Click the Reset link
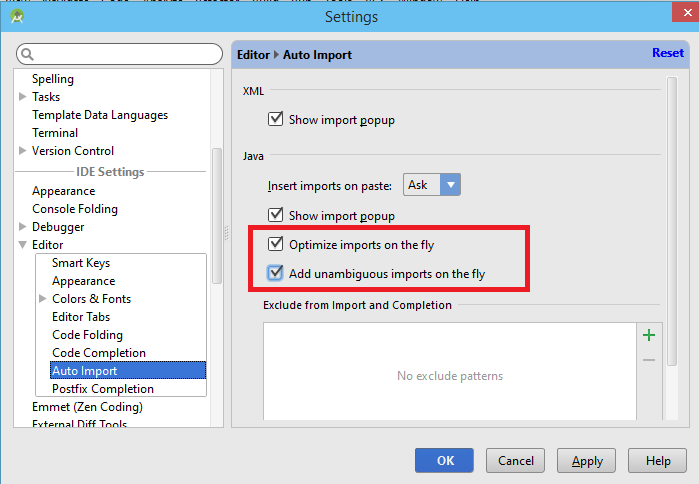699x484 pixels. click(667, 54)
